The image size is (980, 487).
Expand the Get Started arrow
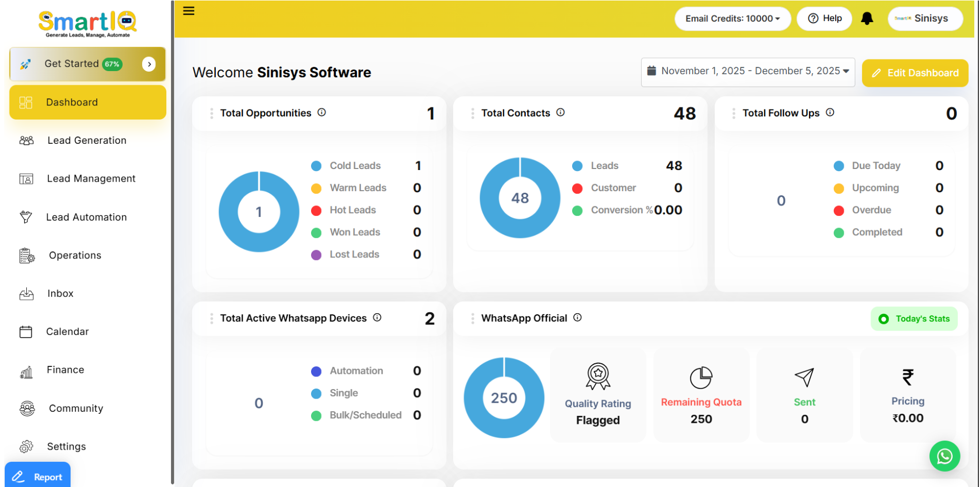click(149, 64)
